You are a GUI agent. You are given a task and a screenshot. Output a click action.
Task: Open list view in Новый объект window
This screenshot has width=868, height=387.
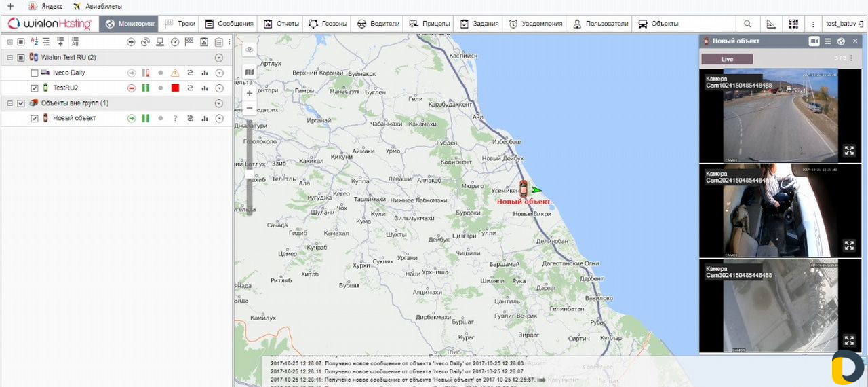(x=828, y=41)
